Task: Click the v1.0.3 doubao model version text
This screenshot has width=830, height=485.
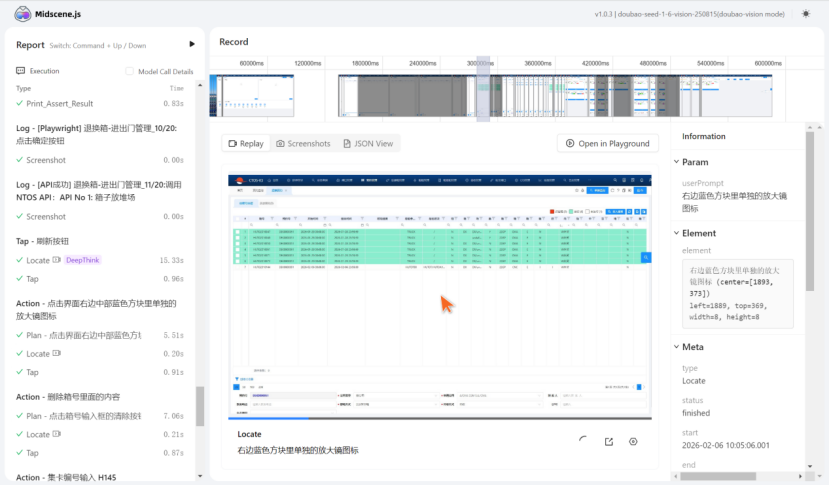Action: click(689, 14)
